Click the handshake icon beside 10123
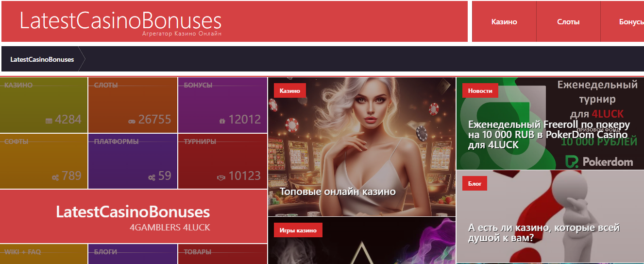 coord(221,177)
